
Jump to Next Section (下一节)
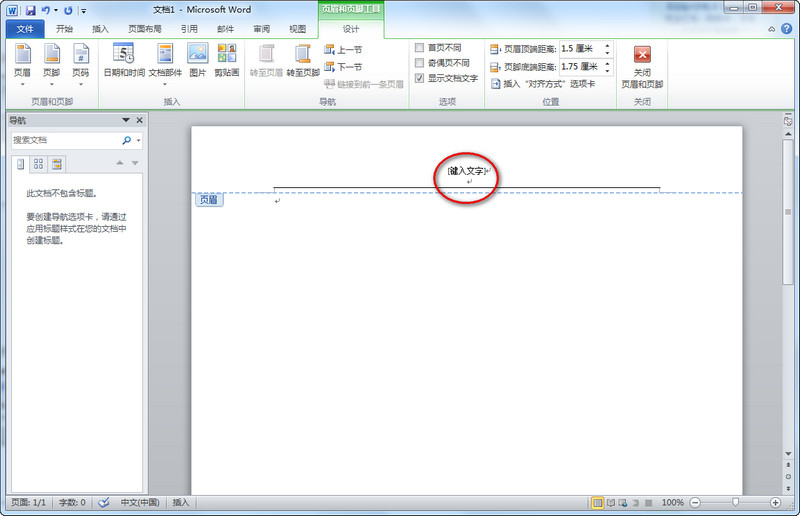343,67
